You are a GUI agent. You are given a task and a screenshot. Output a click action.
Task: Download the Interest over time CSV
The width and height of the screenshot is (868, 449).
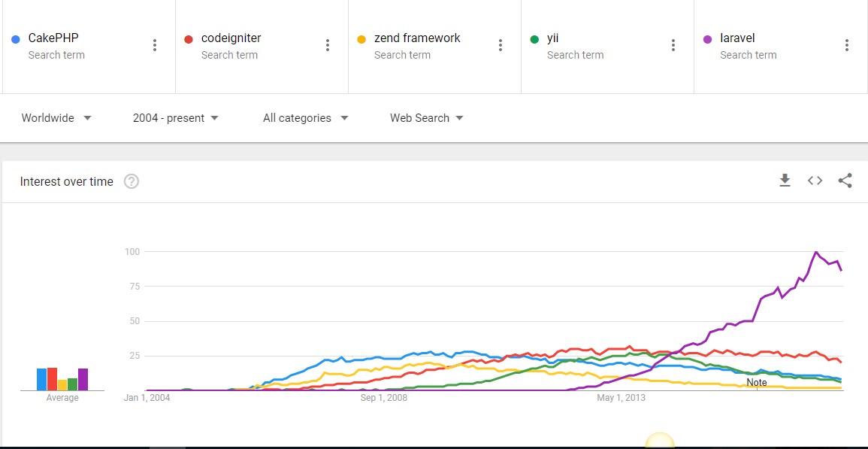[x=785, y=181]
